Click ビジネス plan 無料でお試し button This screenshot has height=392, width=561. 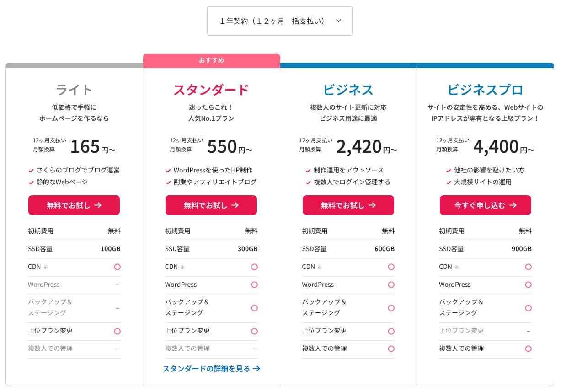pyautogui.click(x=348, y=205)
